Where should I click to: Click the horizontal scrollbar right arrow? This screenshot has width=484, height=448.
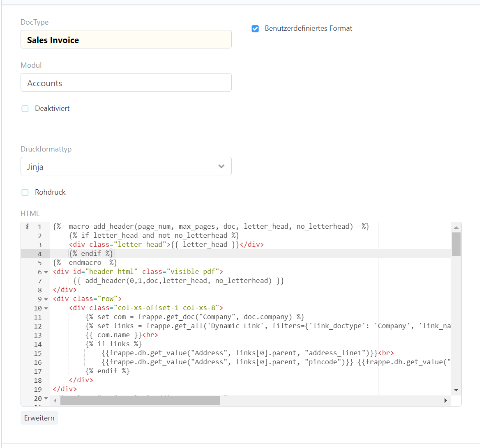[446, 401]
